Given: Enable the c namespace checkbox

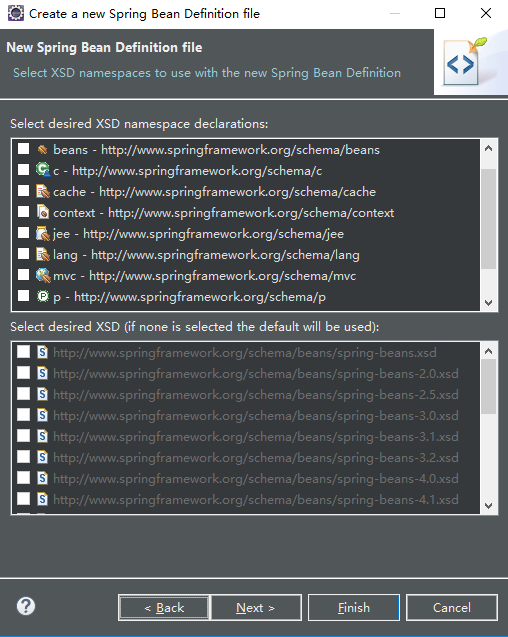Looking at the screenshot, I should coord(23,169).
